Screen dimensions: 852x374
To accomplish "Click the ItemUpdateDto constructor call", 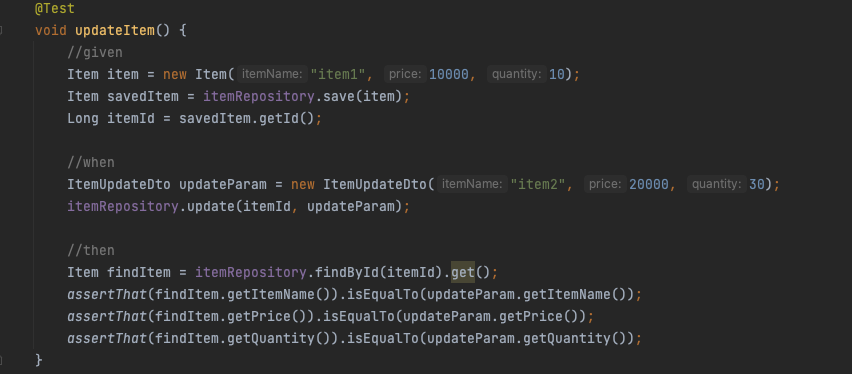I will 375,184.
